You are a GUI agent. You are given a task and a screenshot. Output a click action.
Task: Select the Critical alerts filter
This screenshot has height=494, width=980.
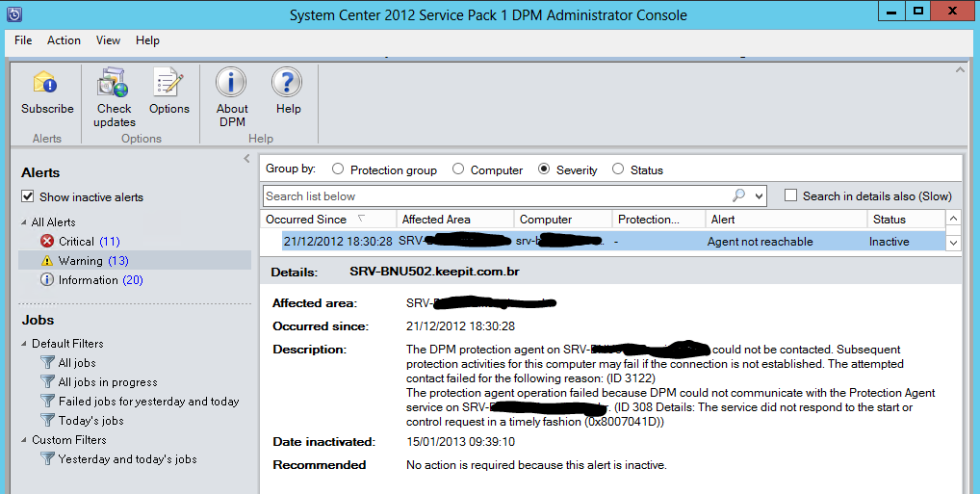pyautogui.click(x=76, y=242)
